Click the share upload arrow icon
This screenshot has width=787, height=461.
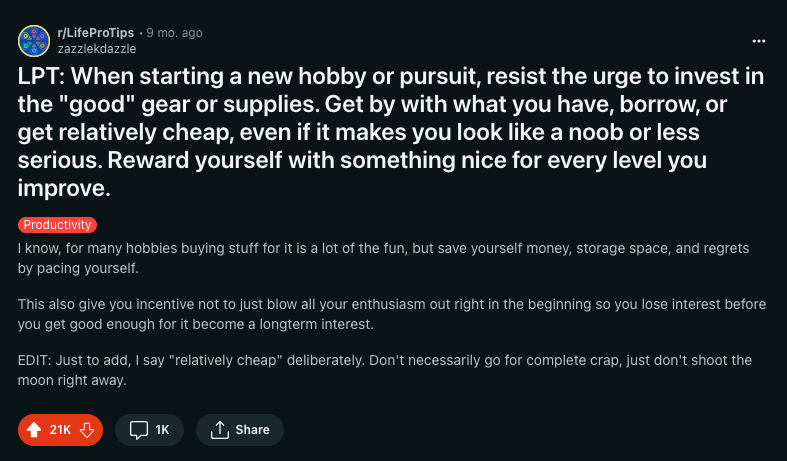(219, 430)
